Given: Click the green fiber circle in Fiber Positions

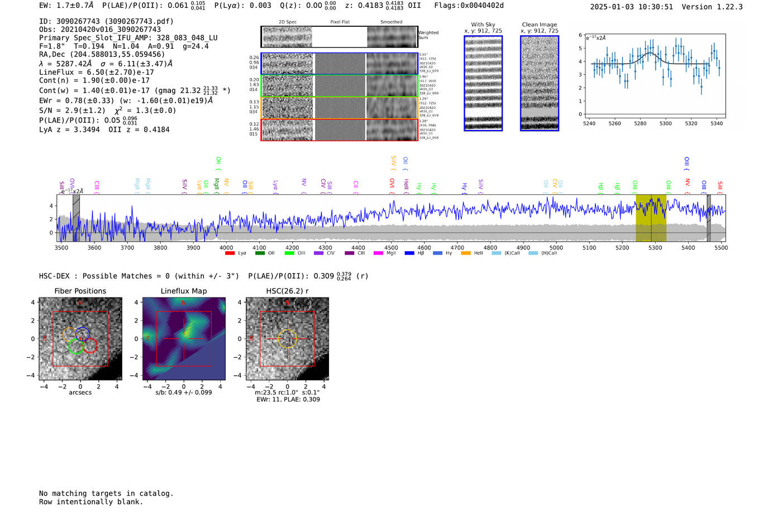Looking at the screenshot, I should [x=75, y=346].
